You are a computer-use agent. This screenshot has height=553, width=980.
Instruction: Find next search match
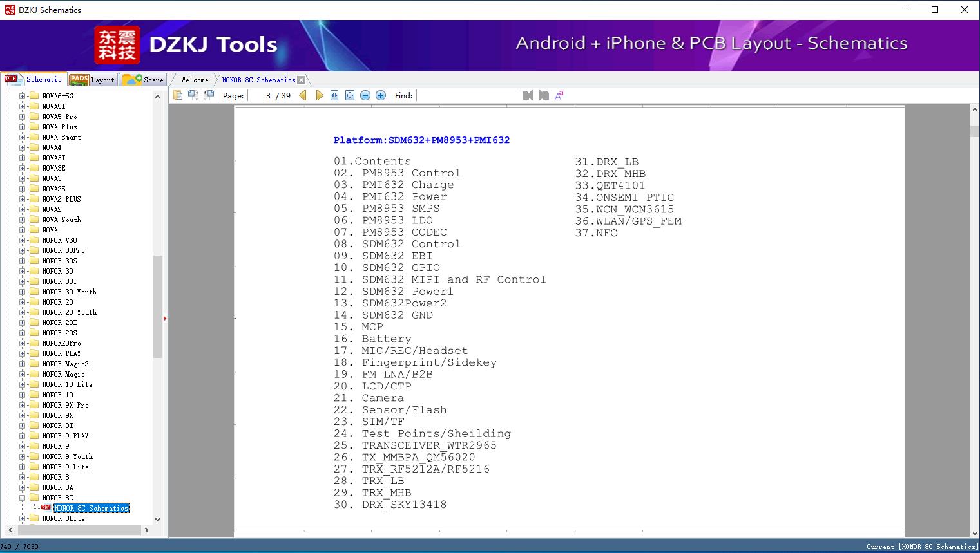[x=544, y=95]
